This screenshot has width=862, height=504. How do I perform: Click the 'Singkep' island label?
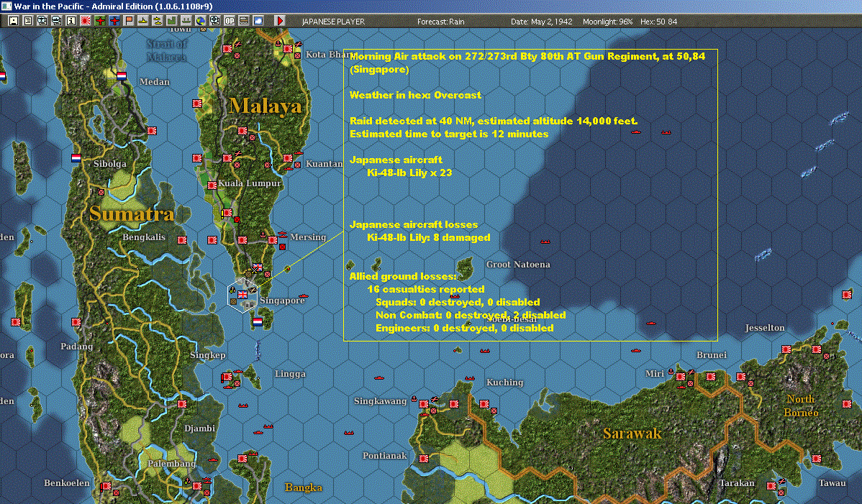point(208,355)
